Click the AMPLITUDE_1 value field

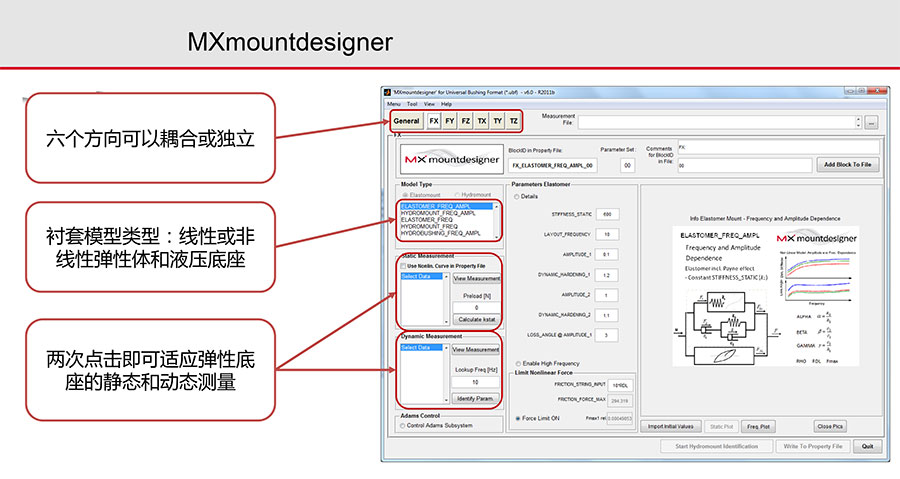click(x=606, y=255)
